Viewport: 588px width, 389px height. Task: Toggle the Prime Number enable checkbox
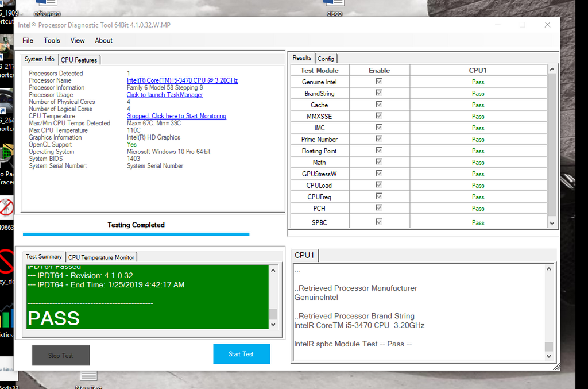379,138
